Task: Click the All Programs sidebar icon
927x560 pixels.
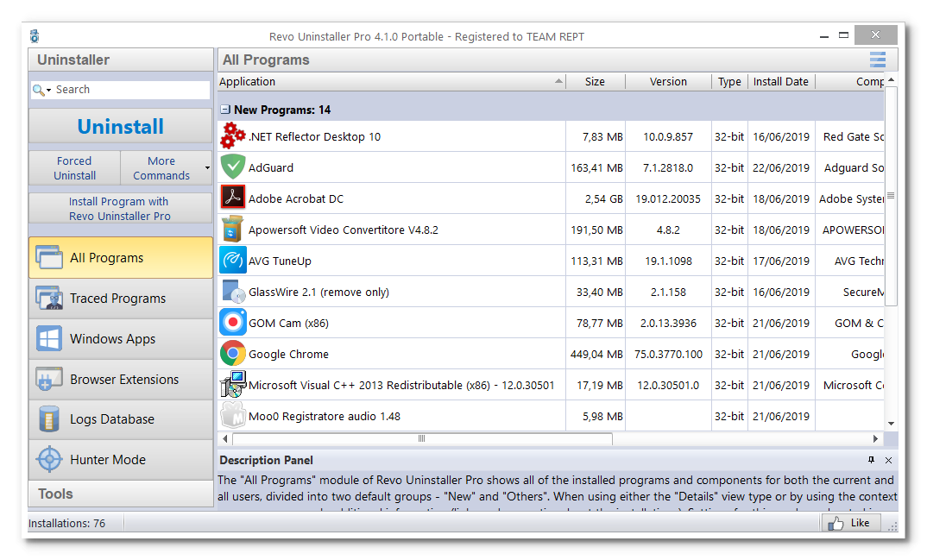Action: (x=49, y=257)
